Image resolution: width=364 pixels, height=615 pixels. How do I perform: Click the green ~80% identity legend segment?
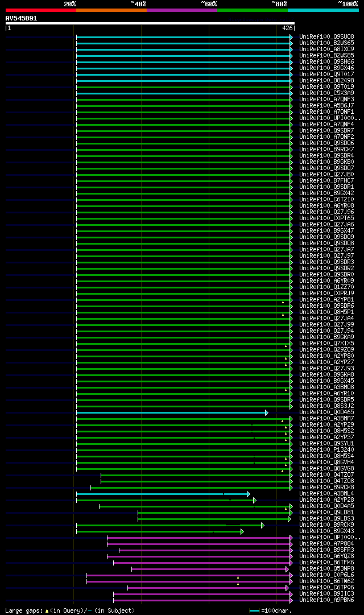click(253, 10)
